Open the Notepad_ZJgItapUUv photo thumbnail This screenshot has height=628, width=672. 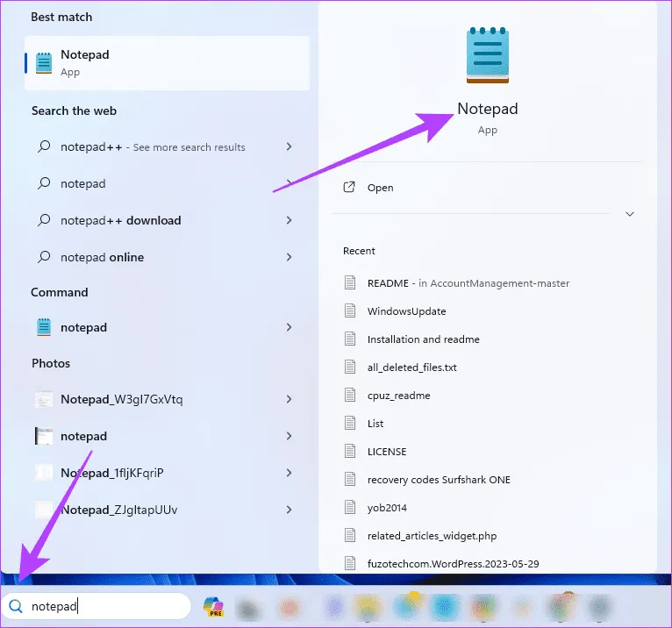click(44, 510)
